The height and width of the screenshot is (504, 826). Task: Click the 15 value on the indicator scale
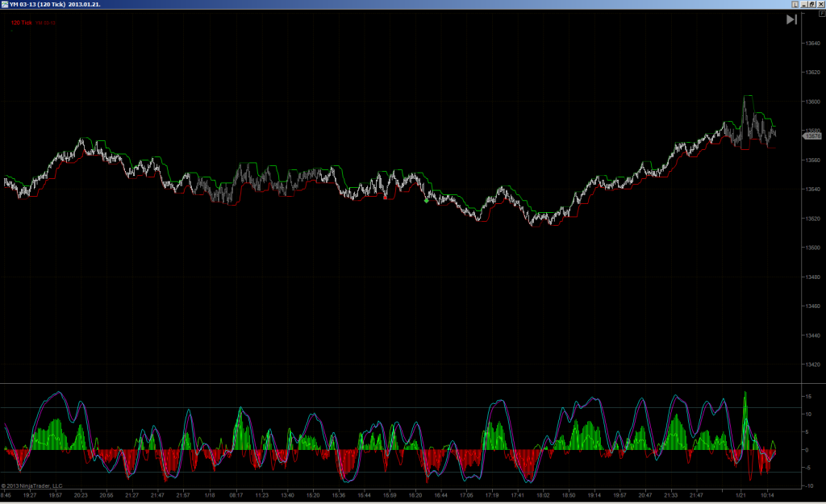point(808,397)
